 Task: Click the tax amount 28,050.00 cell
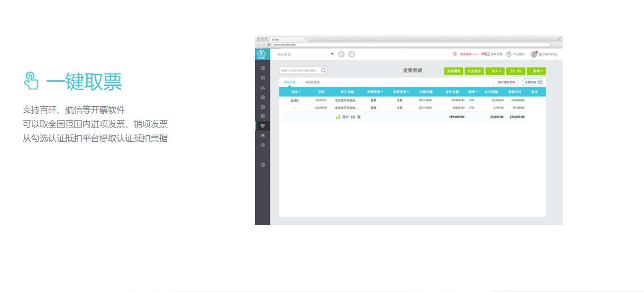pos(497,100)
